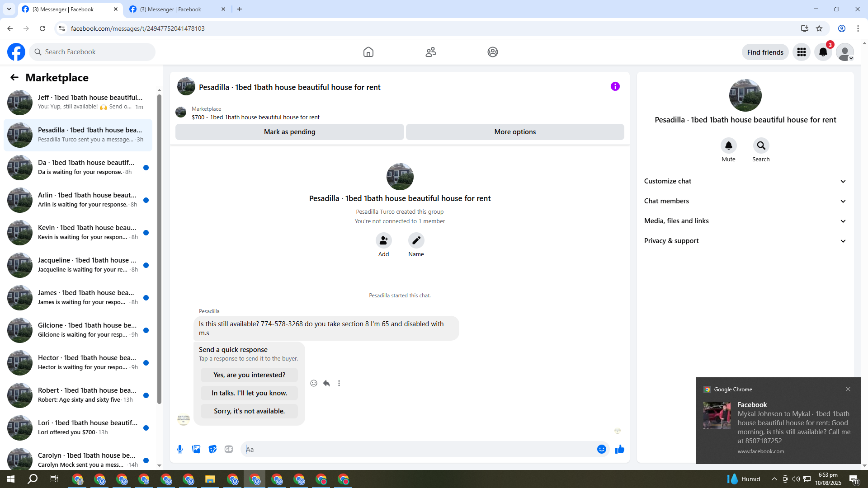The image size is (868, 488).
Task: Open the Facebook notifications bell
Action: (823, 52)
